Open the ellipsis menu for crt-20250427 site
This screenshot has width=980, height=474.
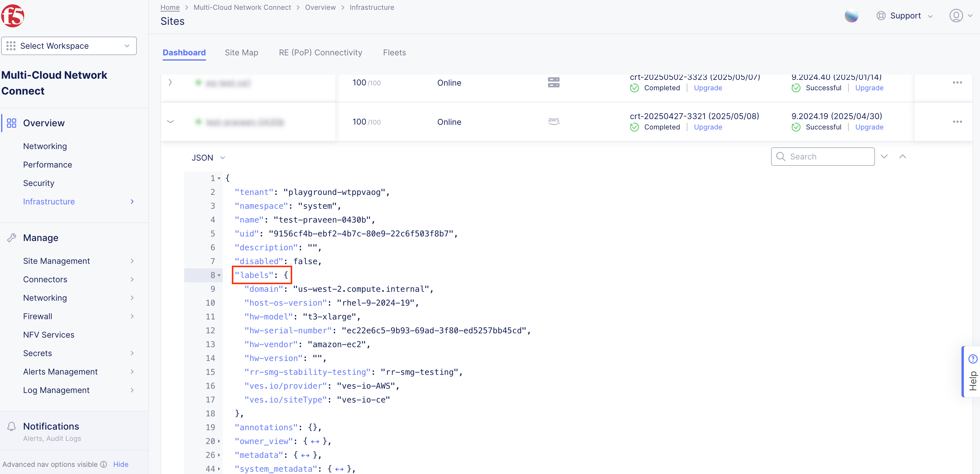[x=958, y=122]
